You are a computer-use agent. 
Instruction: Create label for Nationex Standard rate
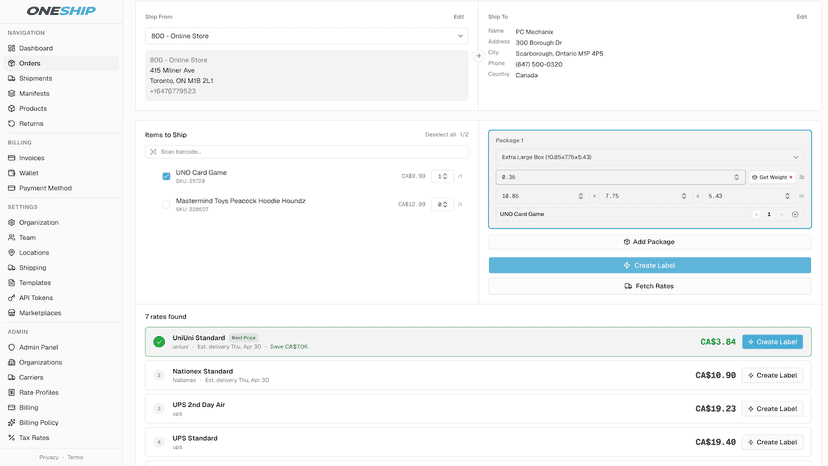[773, 375]
